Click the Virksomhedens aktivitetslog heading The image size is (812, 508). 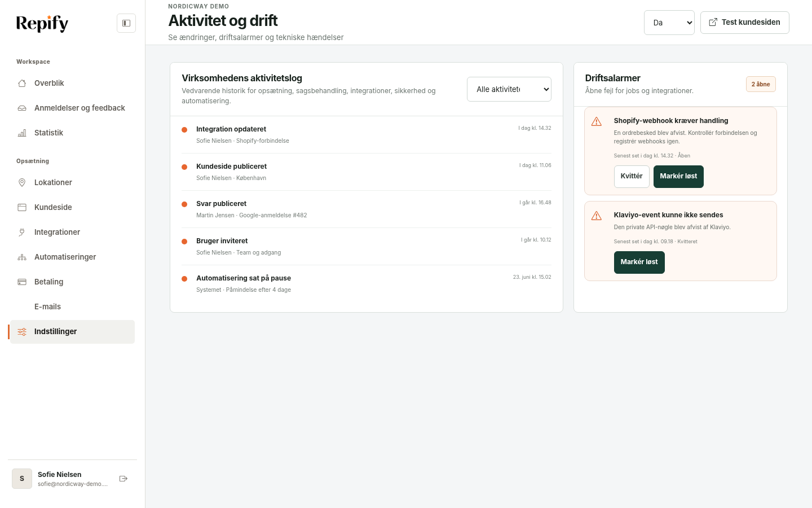click(242, 78)
